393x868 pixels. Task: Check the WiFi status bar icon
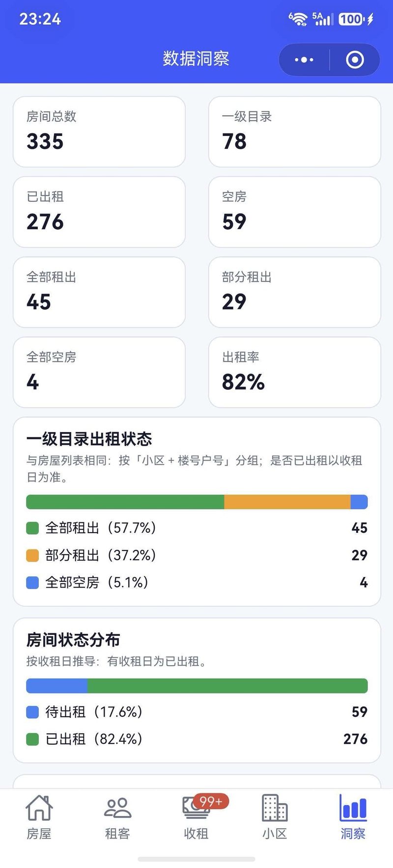[x=298, y=19]
